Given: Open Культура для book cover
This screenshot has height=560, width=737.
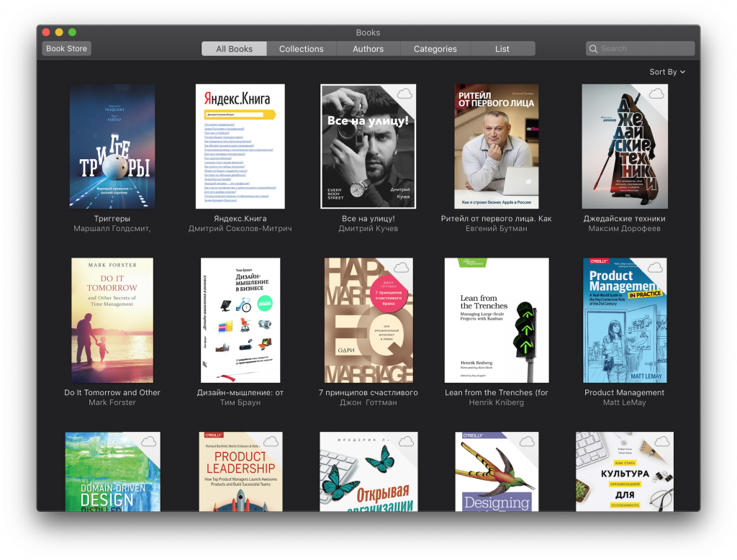Looking at the screenshot, I should pyautogui.click(x=625, y=471).
